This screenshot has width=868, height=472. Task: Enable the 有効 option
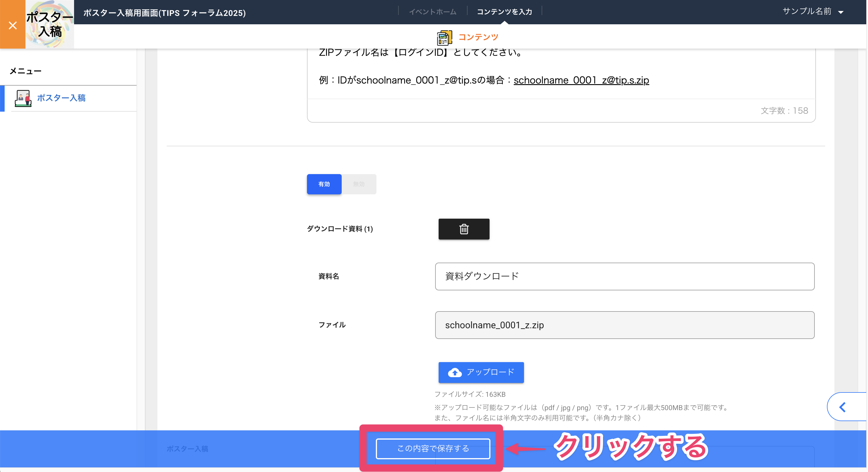coord(324,184)
